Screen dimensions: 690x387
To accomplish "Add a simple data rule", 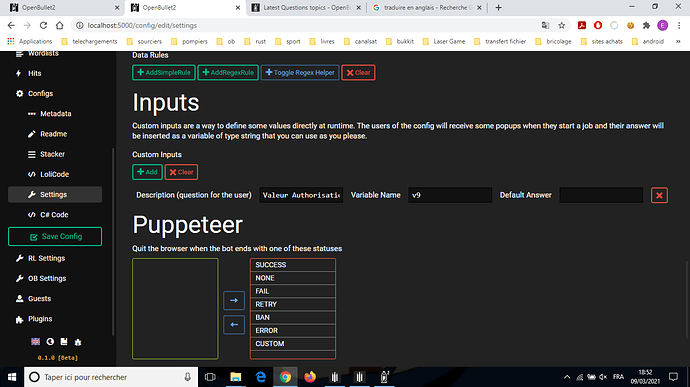I will point(164,73).
